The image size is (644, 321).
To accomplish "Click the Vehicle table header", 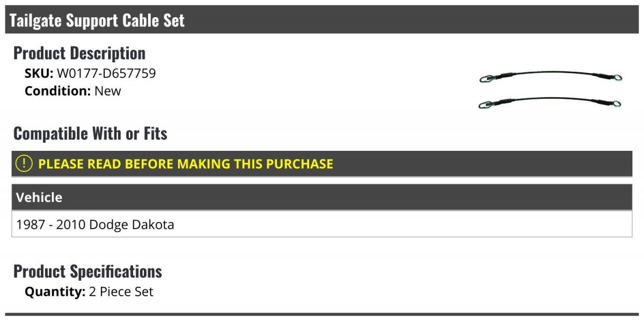I will pyautogui.click(x=322, y=198).
